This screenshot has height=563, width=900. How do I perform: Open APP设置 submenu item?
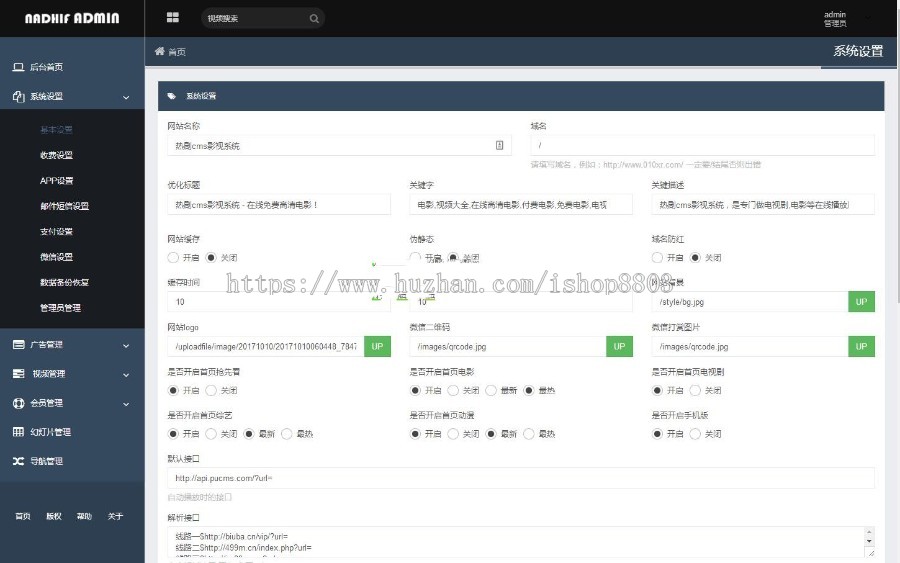(56, 180)
